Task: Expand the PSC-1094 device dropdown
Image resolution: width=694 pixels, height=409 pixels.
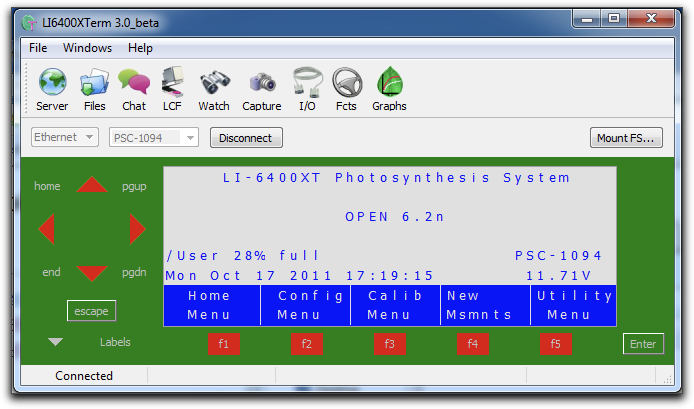Action: [154, 138]
